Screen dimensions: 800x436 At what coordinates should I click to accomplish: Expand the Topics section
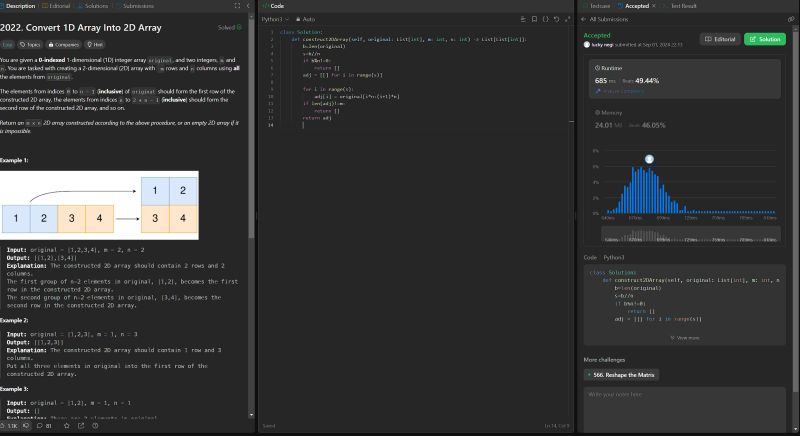coord(29,44)
